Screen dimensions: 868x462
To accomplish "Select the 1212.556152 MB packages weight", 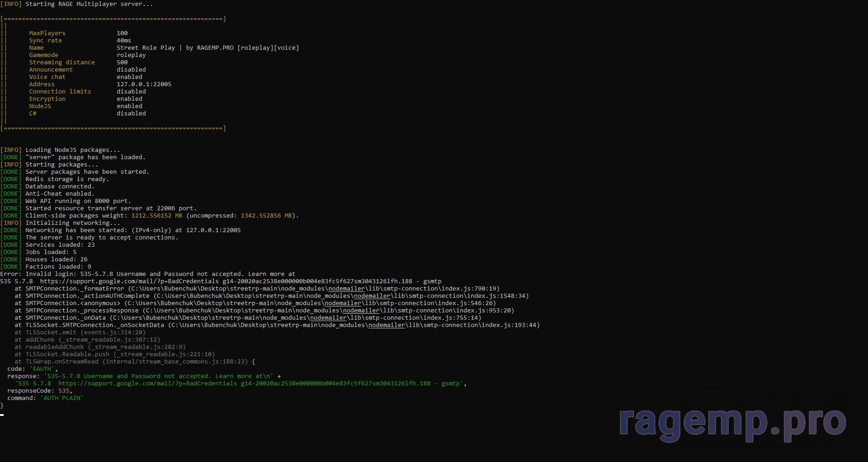I will [x=156, y=216].
